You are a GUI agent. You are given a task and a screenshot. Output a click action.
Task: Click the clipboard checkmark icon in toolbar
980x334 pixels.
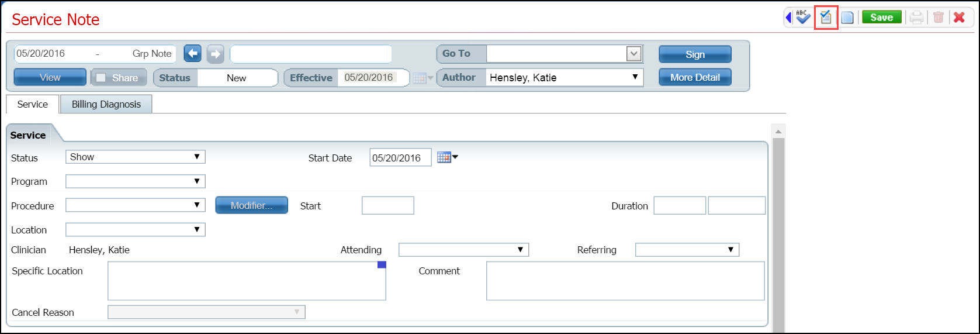[x=826, y=18]
